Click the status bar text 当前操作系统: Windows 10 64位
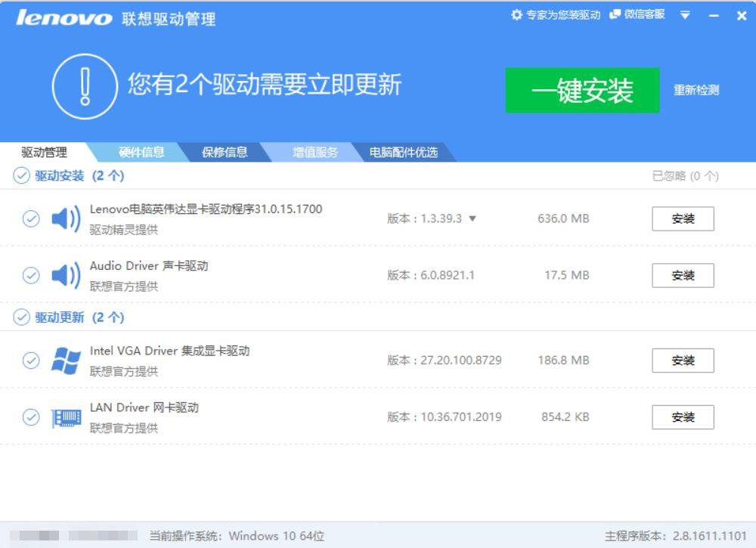Viewport: 756px width, 548px height. [237, 536]
